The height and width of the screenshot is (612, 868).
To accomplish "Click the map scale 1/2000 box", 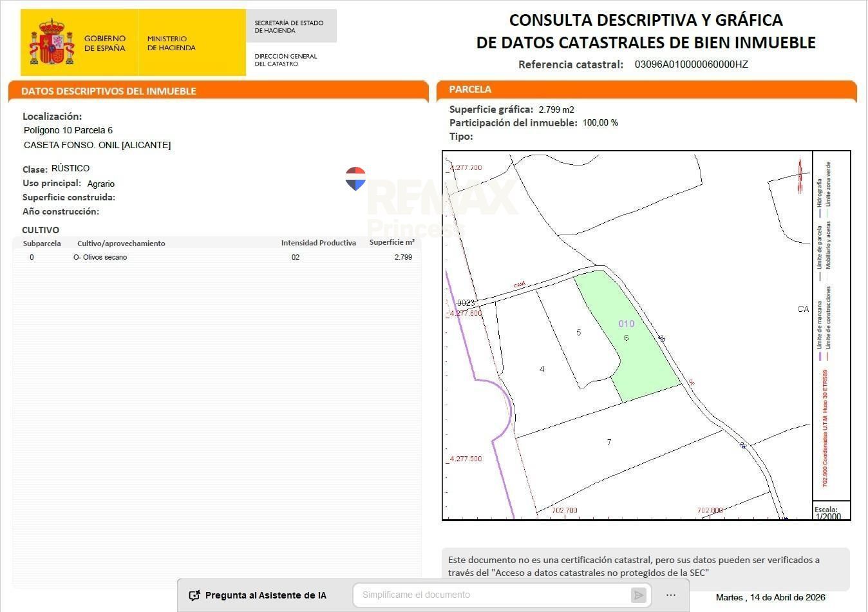I will point(831,513).
